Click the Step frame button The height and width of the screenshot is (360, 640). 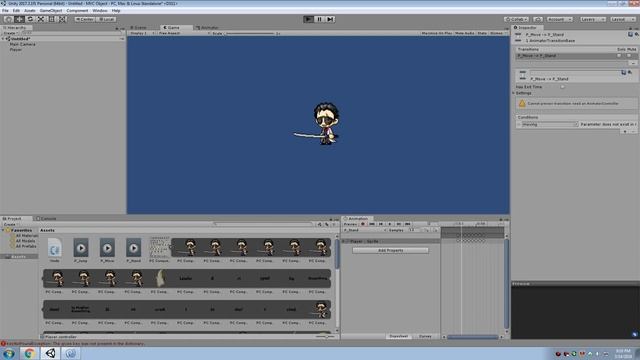coord(330,19)
